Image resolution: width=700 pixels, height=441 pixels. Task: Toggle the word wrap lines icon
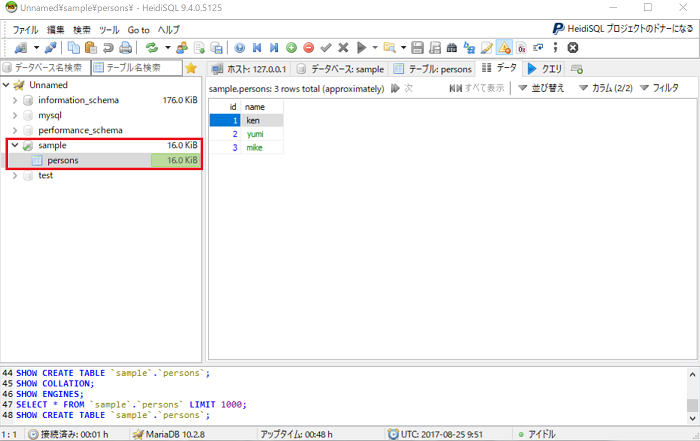pyautogui.click(x=538, y=48)
